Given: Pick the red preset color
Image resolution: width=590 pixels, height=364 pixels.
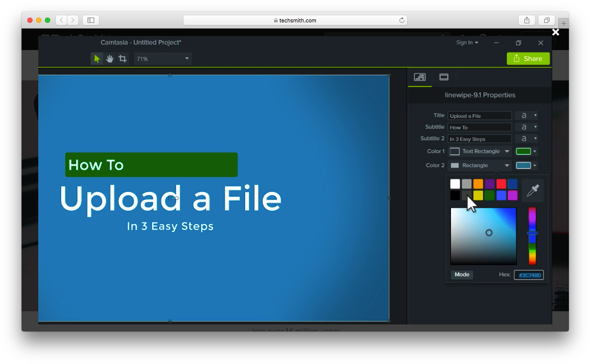Looking at the screenshot, I should (501, 184).
